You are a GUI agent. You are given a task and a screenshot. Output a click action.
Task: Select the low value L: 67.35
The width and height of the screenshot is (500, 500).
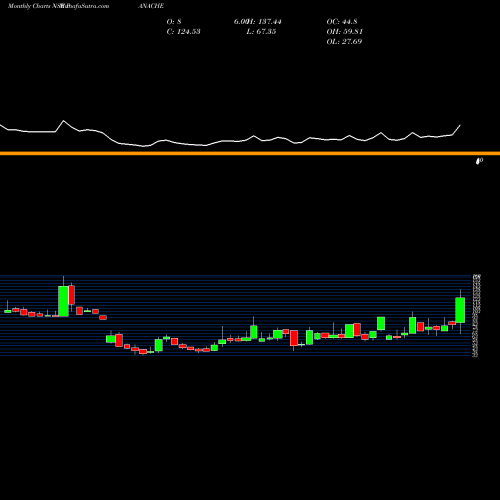pyautogui.click(x=261, y=31)
